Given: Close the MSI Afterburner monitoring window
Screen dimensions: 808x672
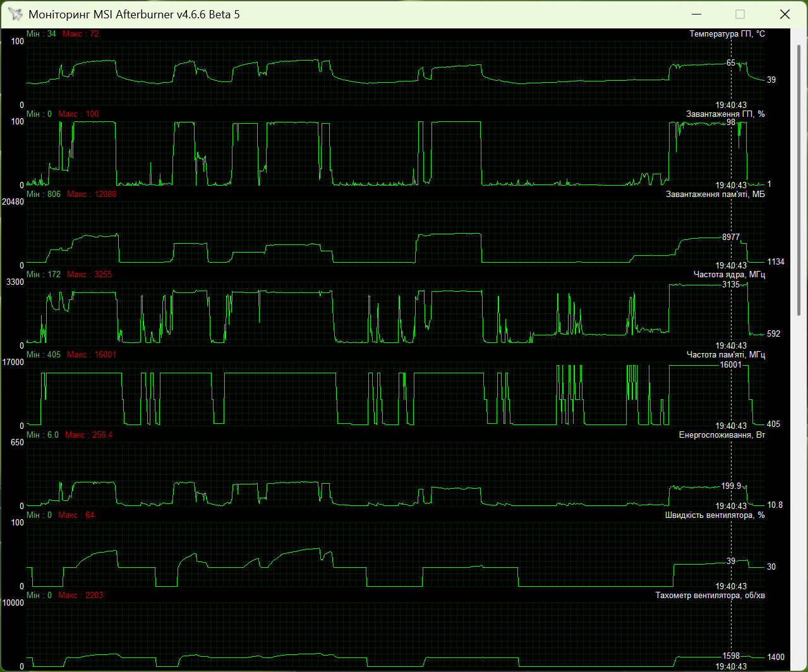Looking at the screenshot, I should click(x=784, y=14).
